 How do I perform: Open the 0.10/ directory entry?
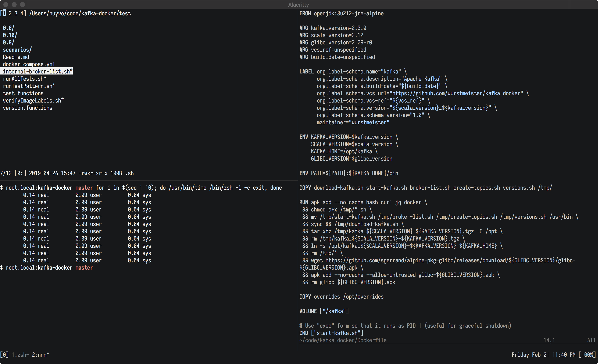coord(10,35)
